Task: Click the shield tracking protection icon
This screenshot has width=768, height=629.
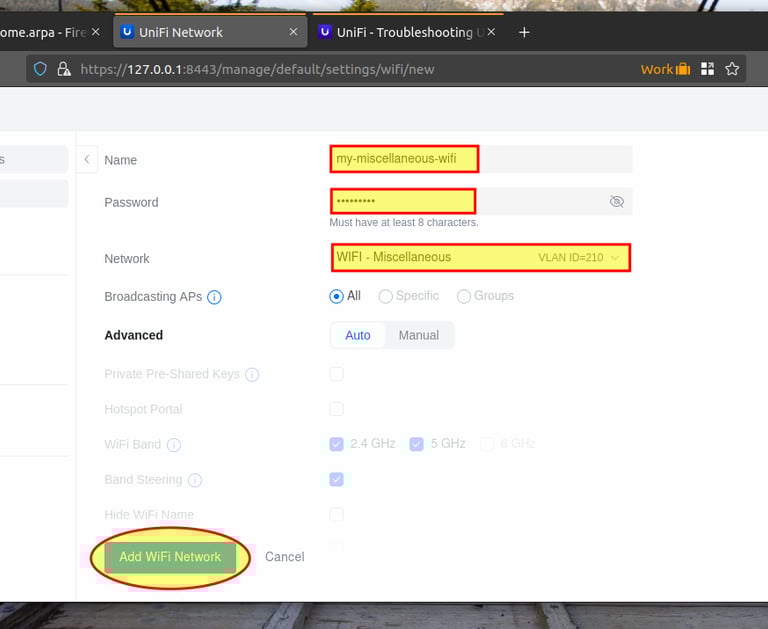Action: (40, 69)
